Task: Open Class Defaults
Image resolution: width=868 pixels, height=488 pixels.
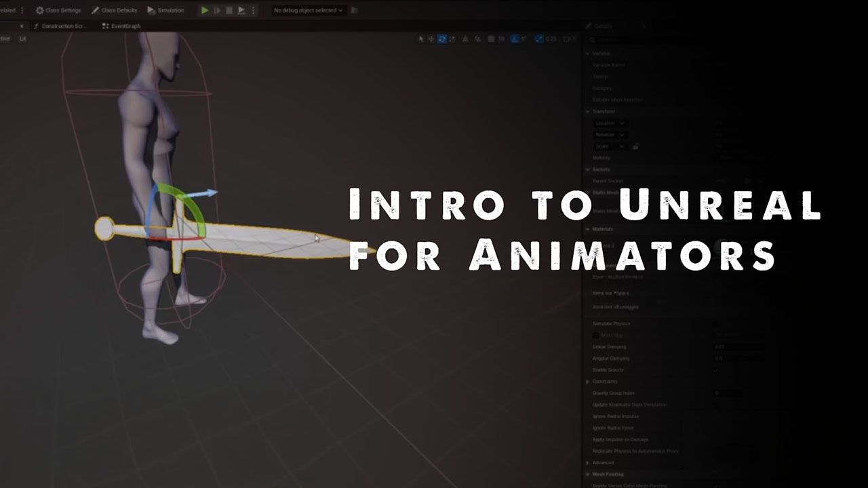Action: [114, 10]
